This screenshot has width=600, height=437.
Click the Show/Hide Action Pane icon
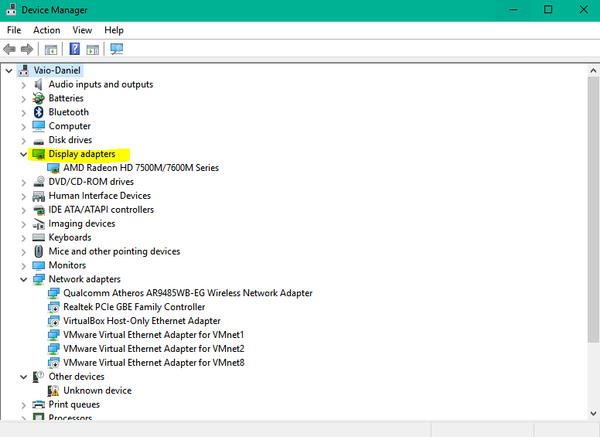92,49
